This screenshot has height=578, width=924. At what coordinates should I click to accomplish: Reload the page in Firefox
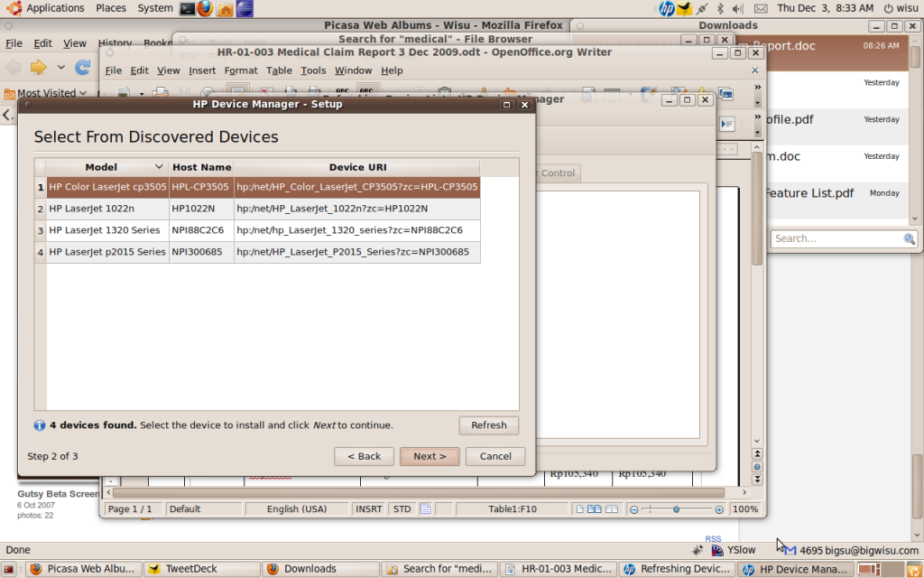[82, 67]
